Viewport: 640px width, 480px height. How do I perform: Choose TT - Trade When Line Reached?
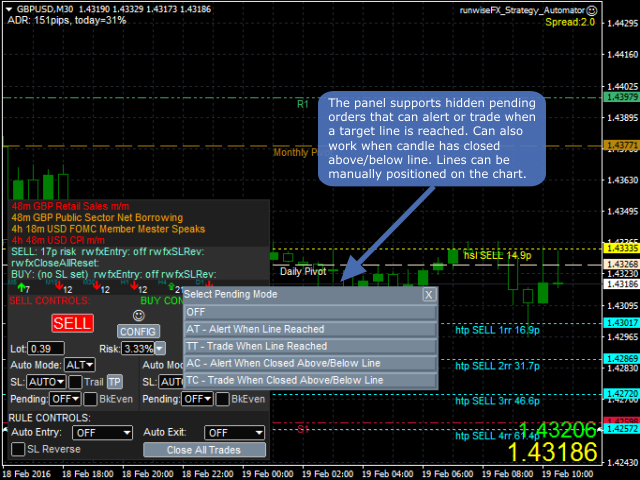(310, 346)
